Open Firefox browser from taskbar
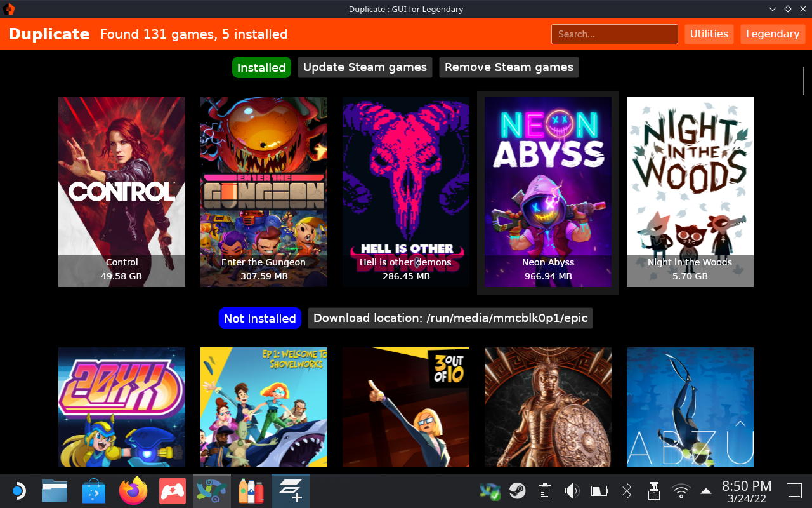Image resolution: width=812 pixels, height=508 pixels. click(x=133, y=491)
